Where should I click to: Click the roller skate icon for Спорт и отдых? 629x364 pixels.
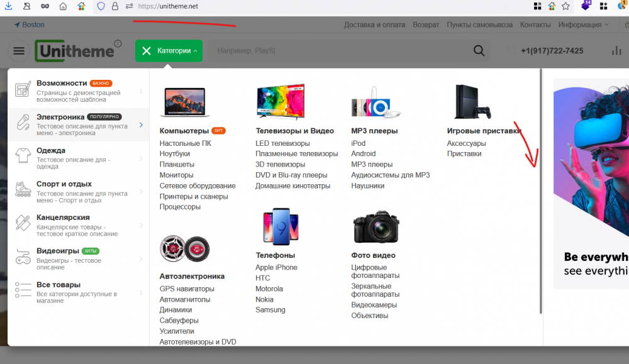point(23,189)
